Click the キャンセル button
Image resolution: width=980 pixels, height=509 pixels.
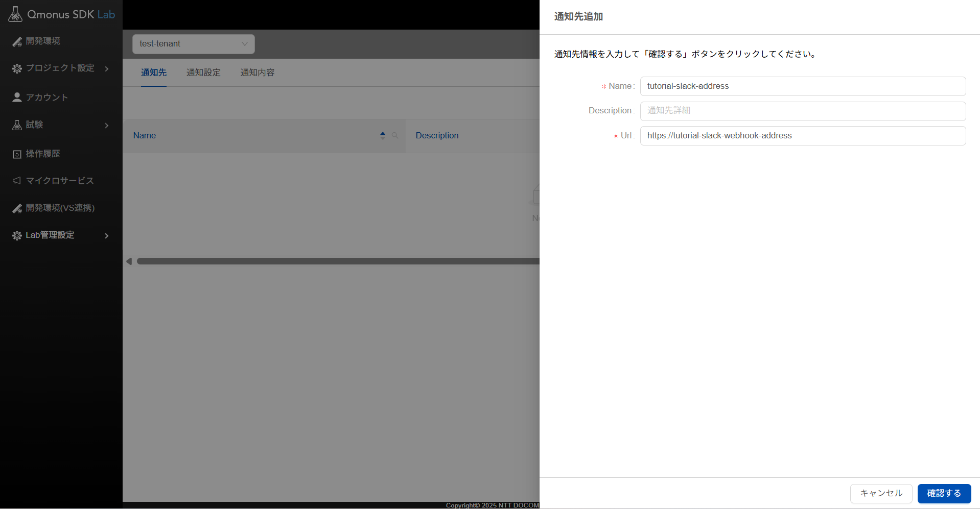pyautogui.click(x=881, y=493)
